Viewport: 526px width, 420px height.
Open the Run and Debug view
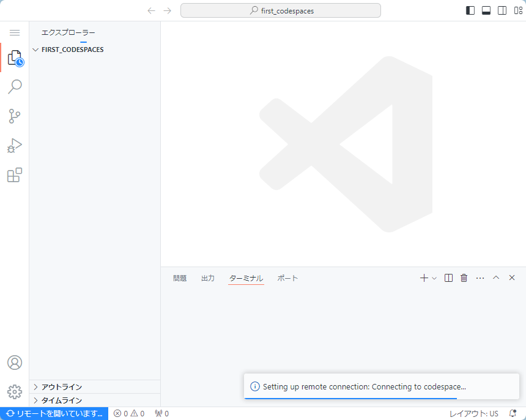(15, 146)
